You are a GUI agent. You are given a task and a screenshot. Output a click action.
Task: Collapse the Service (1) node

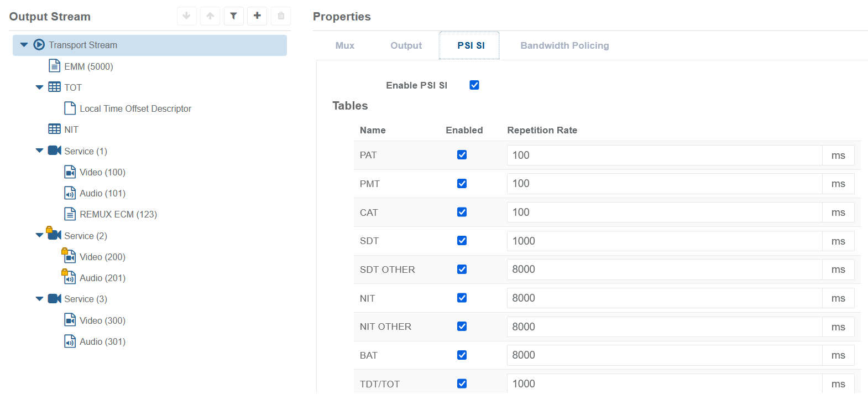click(39, 151)
